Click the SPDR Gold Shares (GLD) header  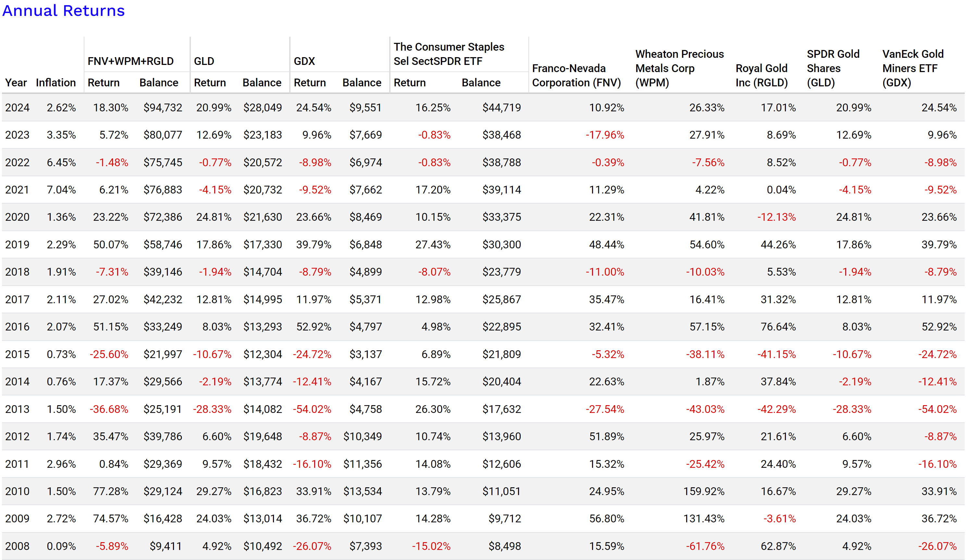(833, 68)
